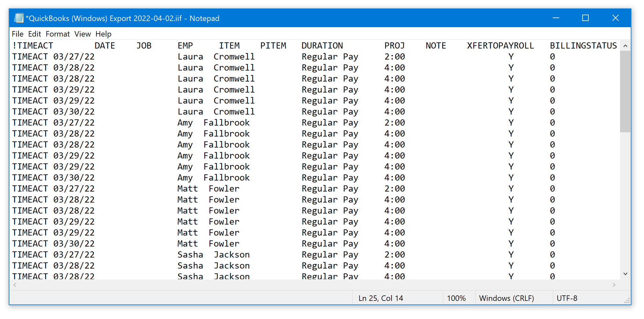Screen dimensions: 644x319
Task: Click the 'XFERTOPAYROLL' column header
Action: click(500, 46)
